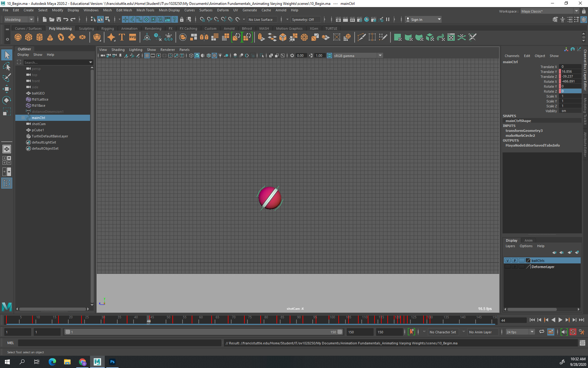The width and height of the screenshot is (588, 368).
Task: Open Photoshop from the taskbar
Action: (x=112, y=362)
